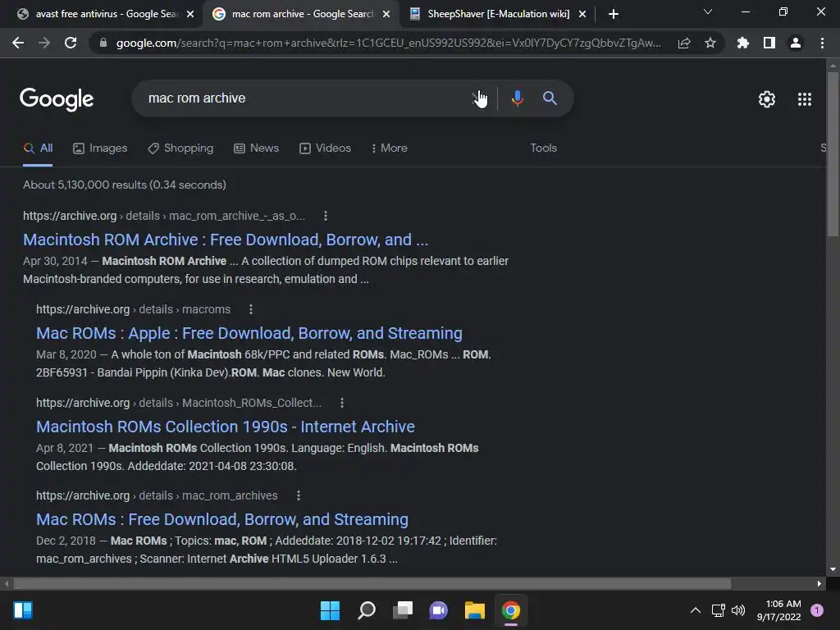The image size is (840, 630).
Task: Show hidden system tray icons
Action: click(x=696, y=610)
